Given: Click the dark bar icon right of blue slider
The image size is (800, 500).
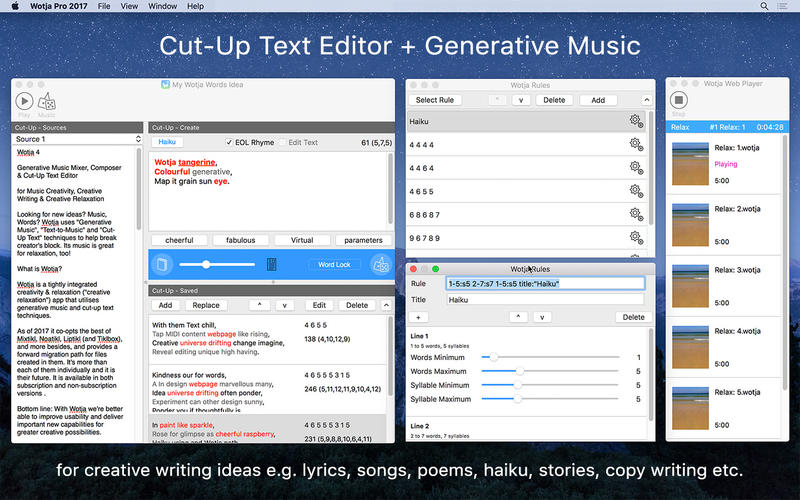Looking at the screenshot, I should pos(271,264).
